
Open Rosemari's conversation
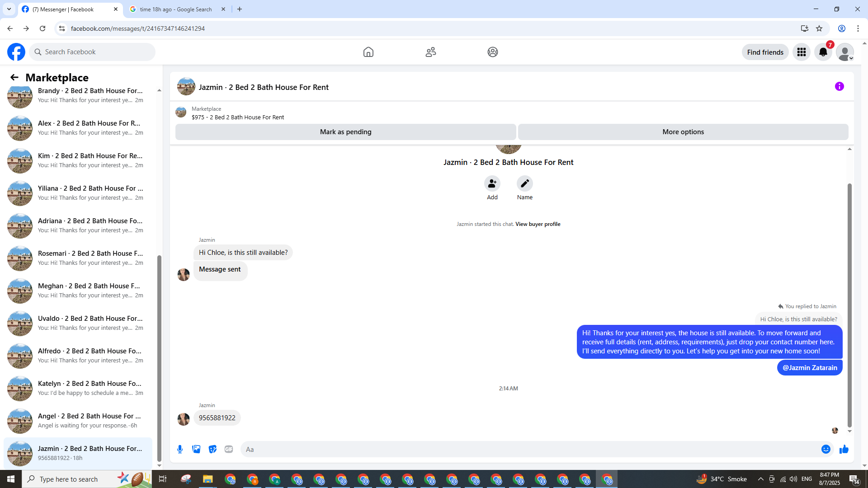click(78, 258)
